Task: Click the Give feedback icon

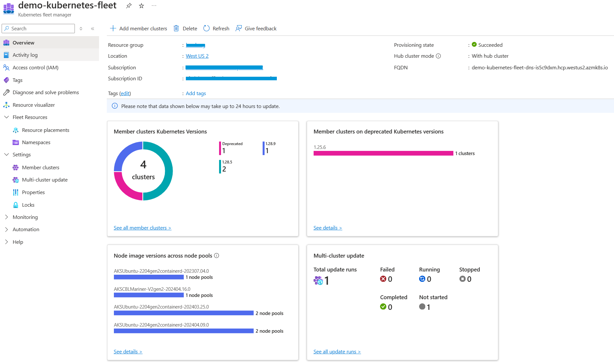Action: pyautogui.click(x=239, y=28)
